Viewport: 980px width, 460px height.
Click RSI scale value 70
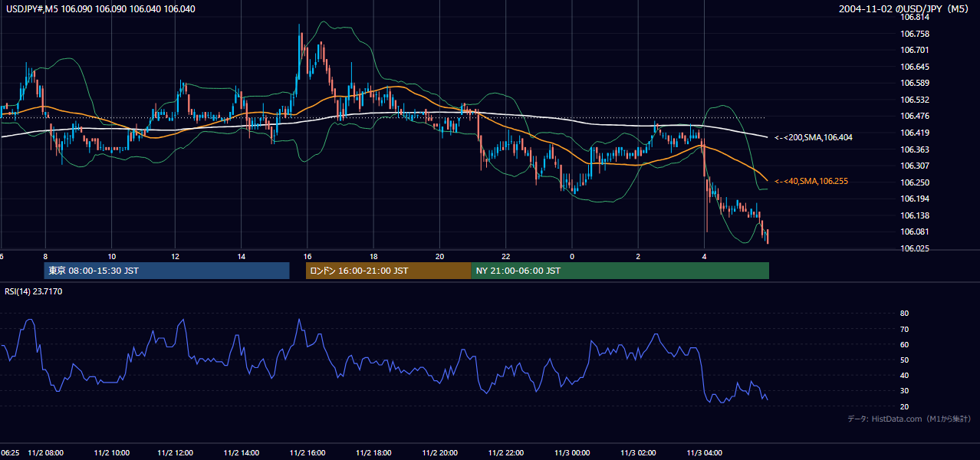pos(905,329)
